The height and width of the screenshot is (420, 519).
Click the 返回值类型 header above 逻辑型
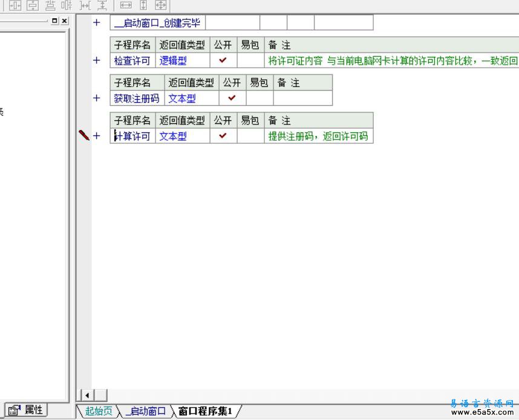[x=183, y=45]
